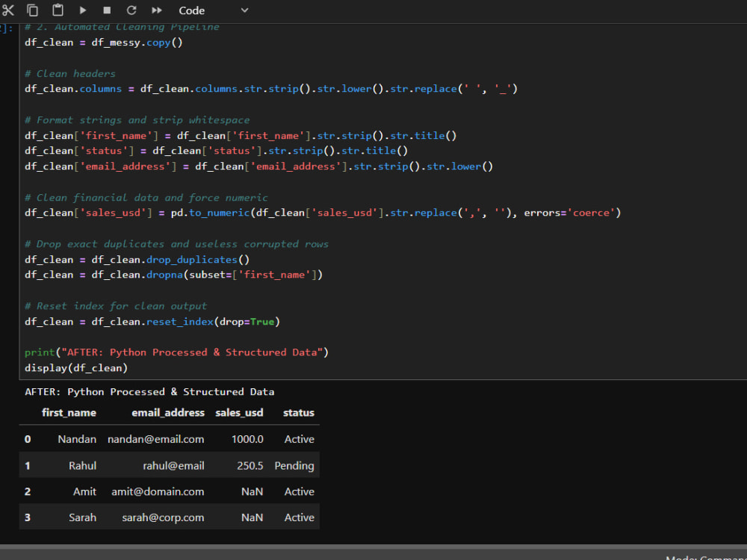Screen dimensions: 747x560
Task: Select the 1000.0 sales value
Action: pyautogui.click(x=247, y=439)
